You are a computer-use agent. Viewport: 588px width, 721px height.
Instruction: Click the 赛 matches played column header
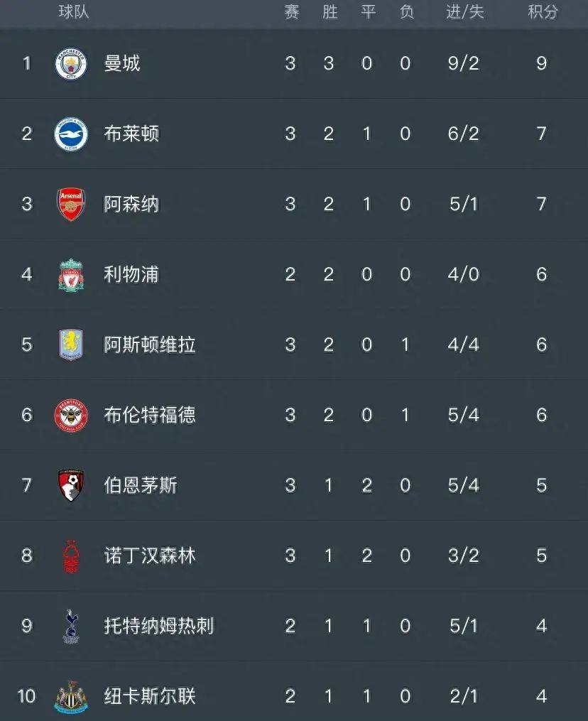tap(291, 11)
